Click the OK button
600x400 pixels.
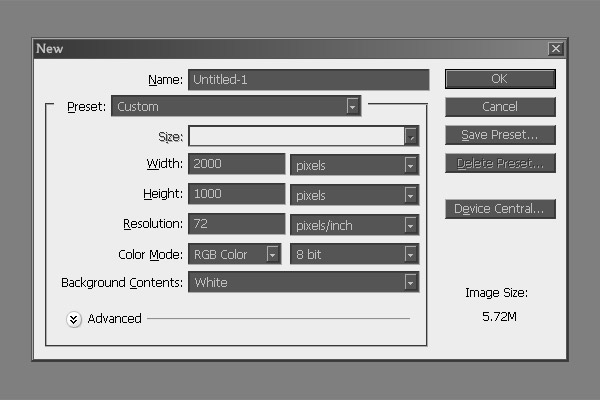pos(500,79)
